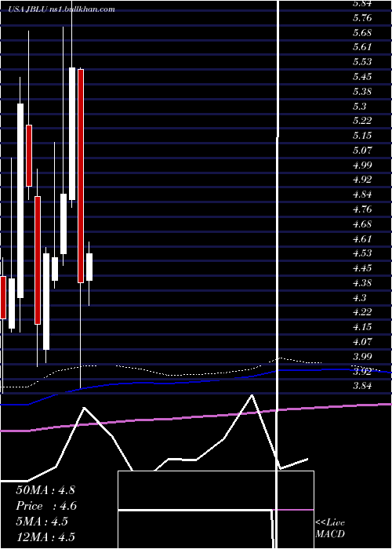
Task: Click the 4.99 price axis label
Action: pyautogui.click(x=362, y=165)
